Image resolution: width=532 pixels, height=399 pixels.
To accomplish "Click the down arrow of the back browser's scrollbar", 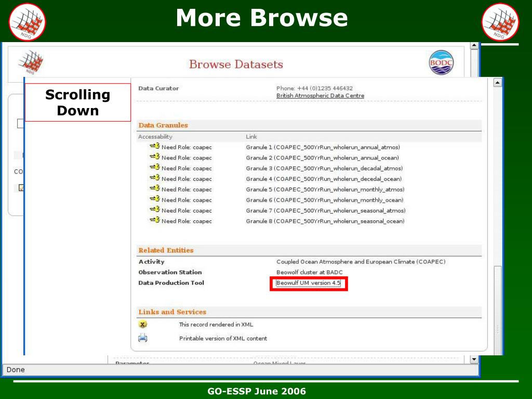I will [474, 360].
